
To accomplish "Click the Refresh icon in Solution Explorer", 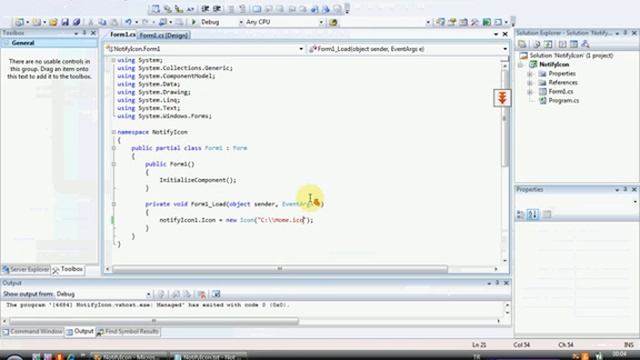I will coord(548,44).
